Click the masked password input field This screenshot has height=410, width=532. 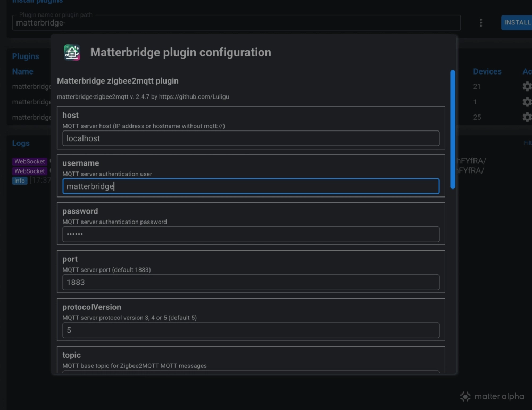[251, 234]
